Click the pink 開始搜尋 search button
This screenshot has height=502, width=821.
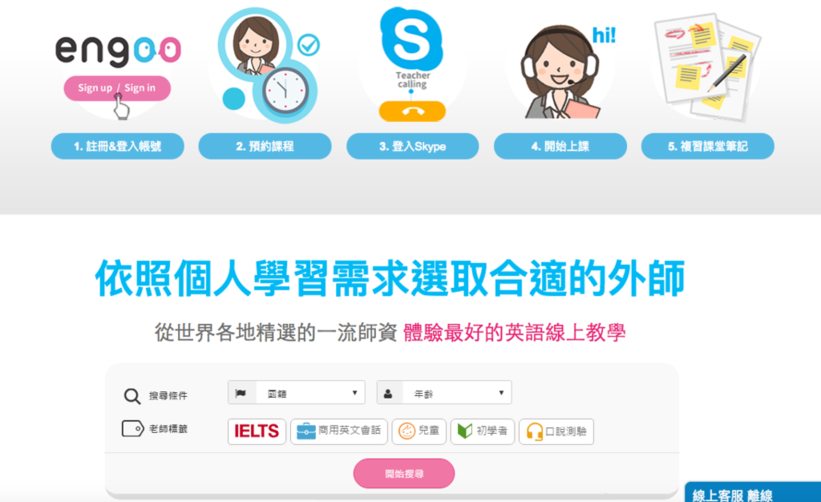pyautogui.click(x=404, y=474)
